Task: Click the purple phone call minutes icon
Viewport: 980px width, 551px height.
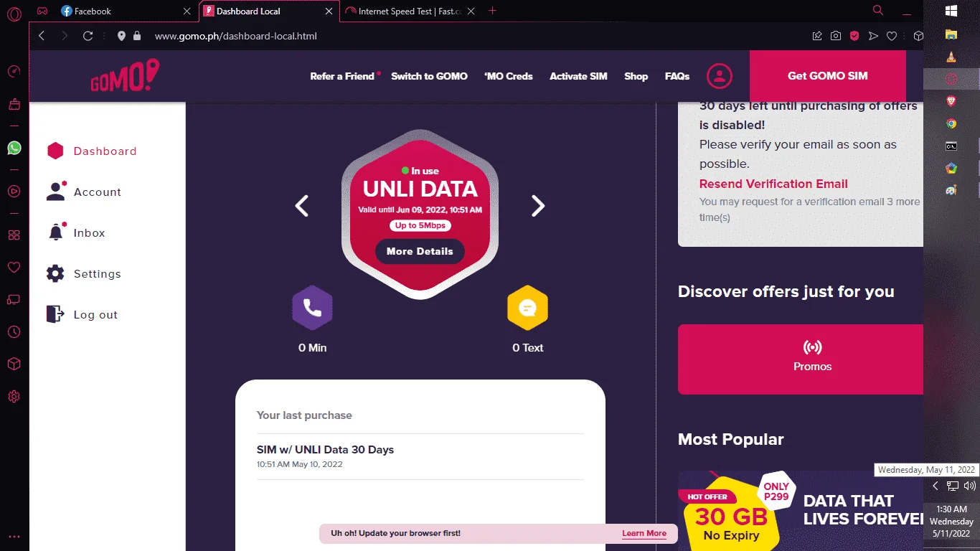Action: pyautogui.click(x=312, y=309)
